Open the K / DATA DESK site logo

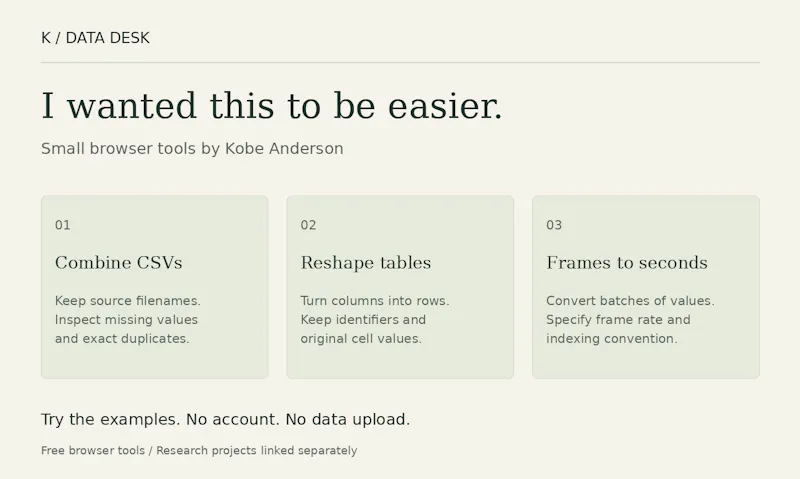click(x=95, y=38)
